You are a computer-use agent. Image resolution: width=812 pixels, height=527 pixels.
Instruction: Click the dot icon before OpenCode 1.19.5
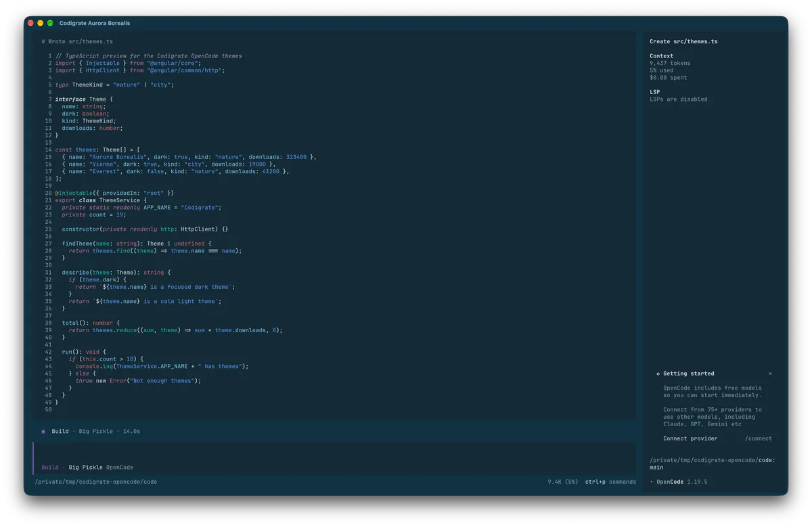pos(652,482)
